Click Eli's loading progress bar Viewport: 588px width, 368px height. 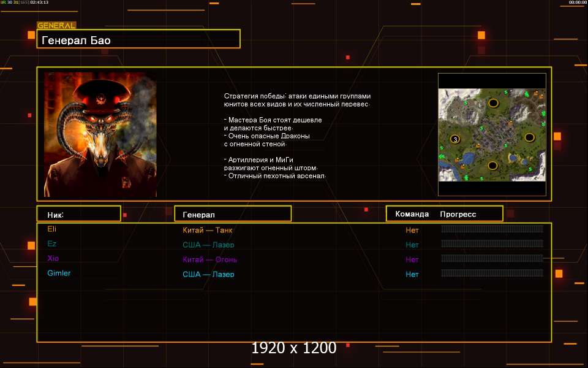click(x=492, y=229)
